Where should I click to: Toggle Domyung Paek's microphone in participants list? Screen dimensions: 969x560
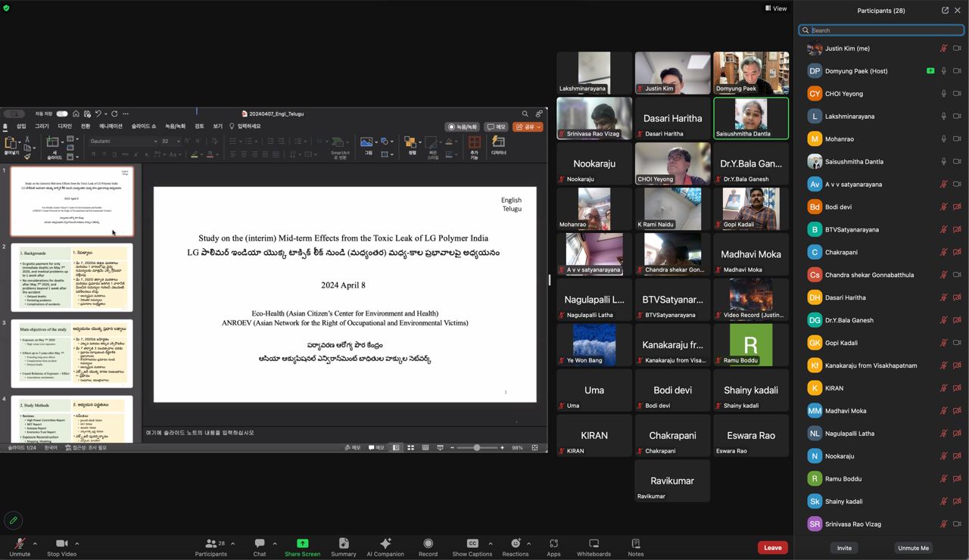tap(943, 71)
